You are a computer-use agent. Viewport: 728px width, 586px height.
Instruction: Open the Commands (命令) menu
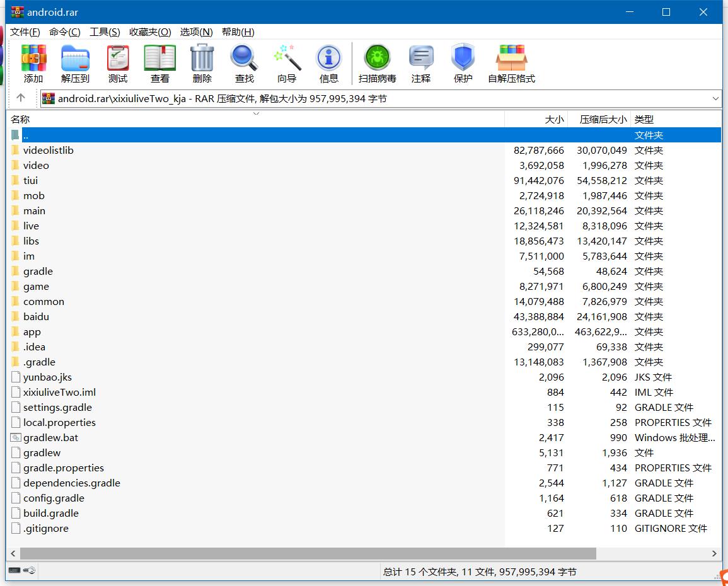point(64,32)
